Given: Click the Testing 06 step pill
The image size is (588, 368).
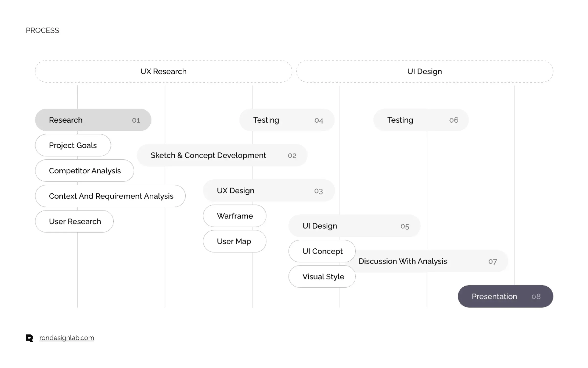Looking at the screenshot, I should click(421, 120).
